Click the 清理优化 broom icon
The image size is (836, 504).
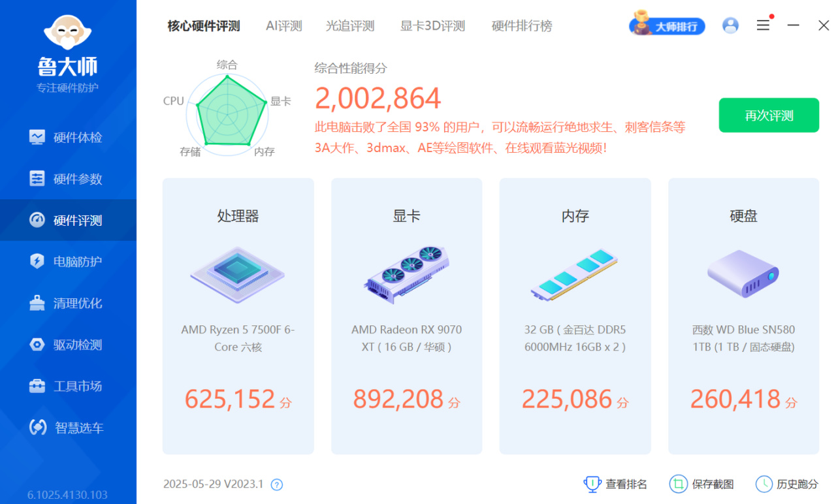pyautogui.click(x=37, y=303)
